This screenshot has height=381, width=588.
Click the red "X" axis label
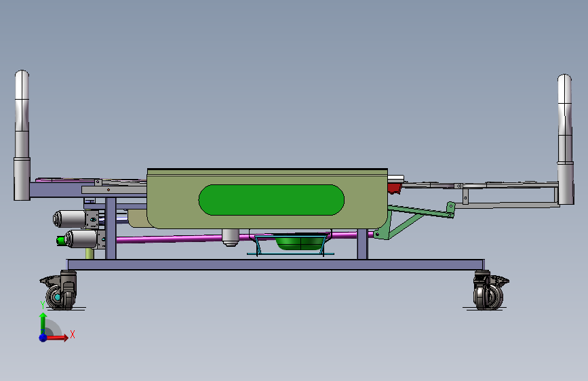click(73, 334)
